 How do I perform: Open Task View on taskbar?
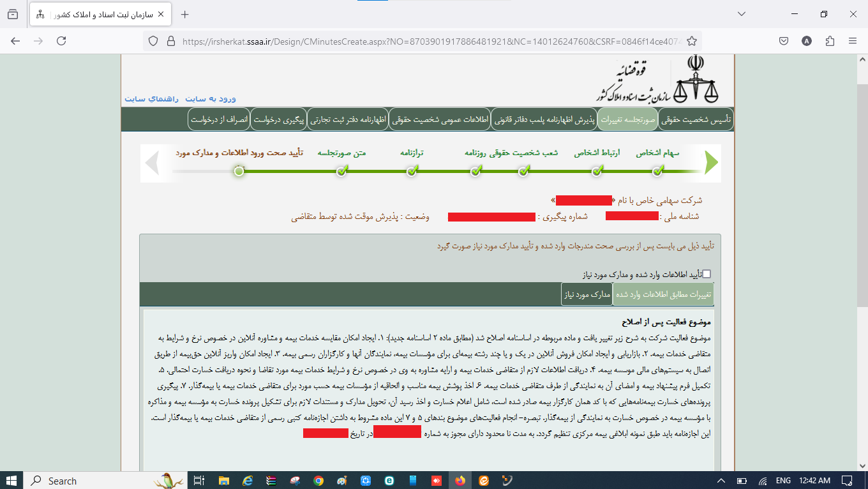[198, 481]
